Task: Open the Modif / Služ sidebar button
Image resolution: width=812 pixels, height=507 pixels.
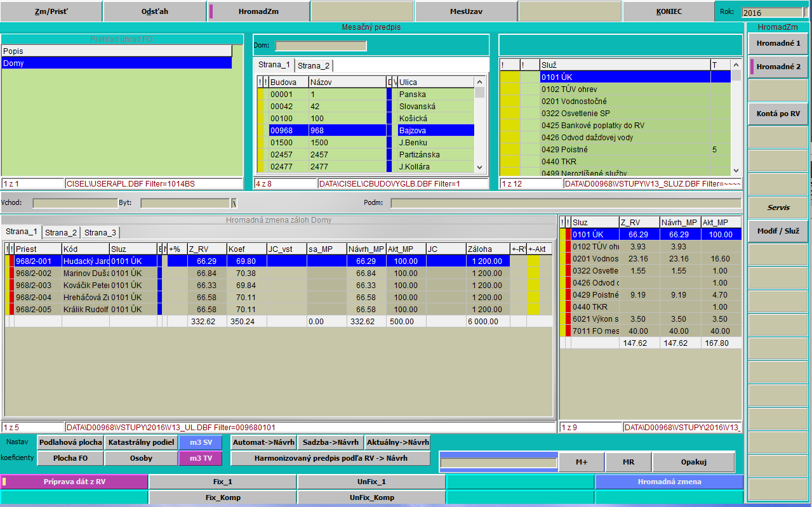Action: (778, 231)
